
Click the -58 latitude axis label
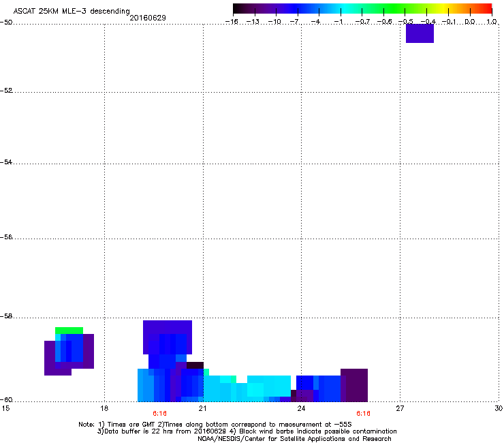(x=6, y=316)
